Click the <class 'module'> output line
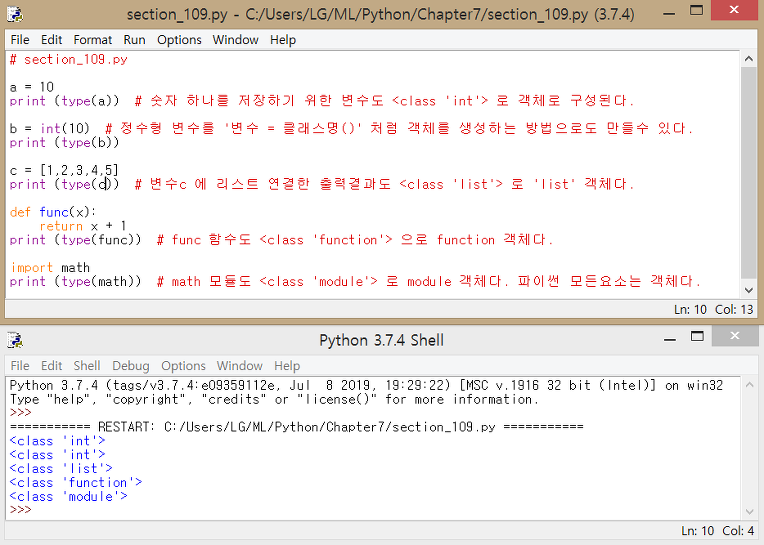 [x=69, y=496]
